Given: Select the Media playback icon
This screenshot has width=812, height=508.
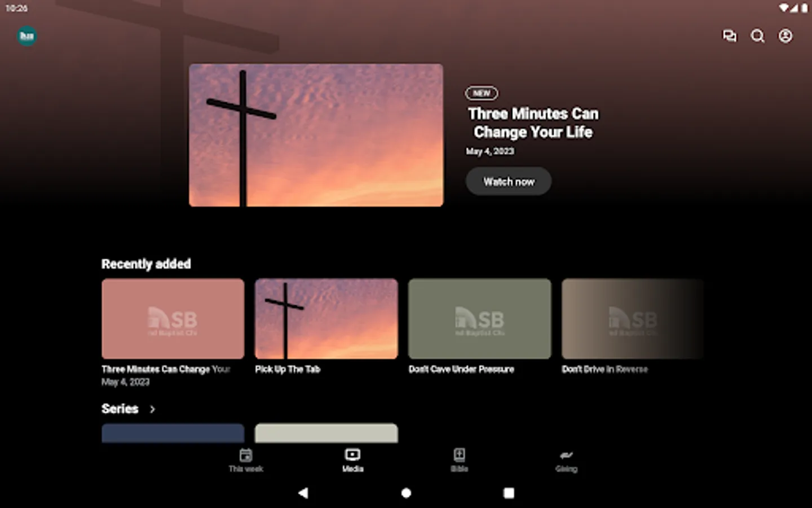Looking at the screenshot, I should (x=352, y=454).
